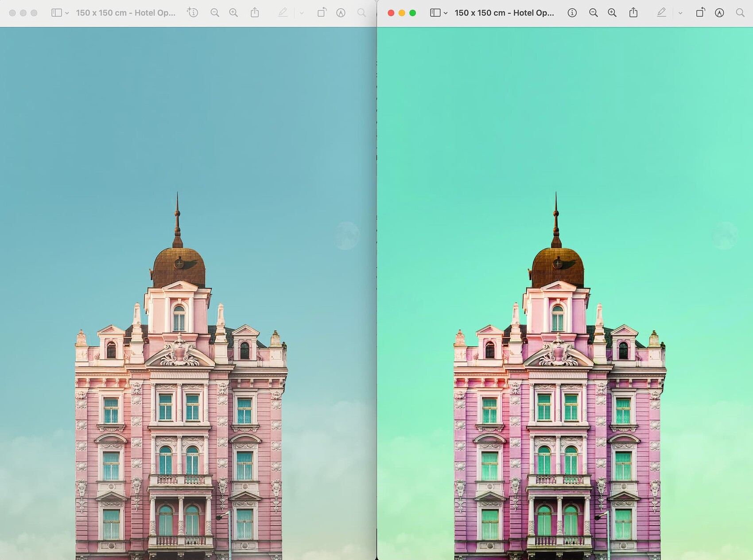Zoom out in right Preview window
The image size is (753, 560).
(594, 13)
